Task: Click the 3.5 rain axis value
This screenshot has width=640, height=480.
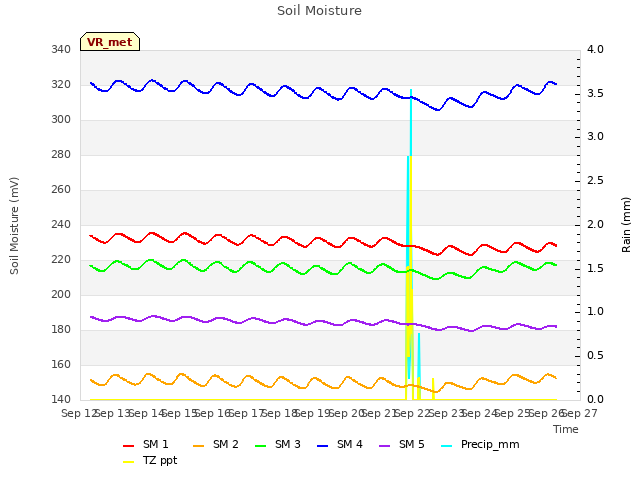Action: [x=595, y=93]
